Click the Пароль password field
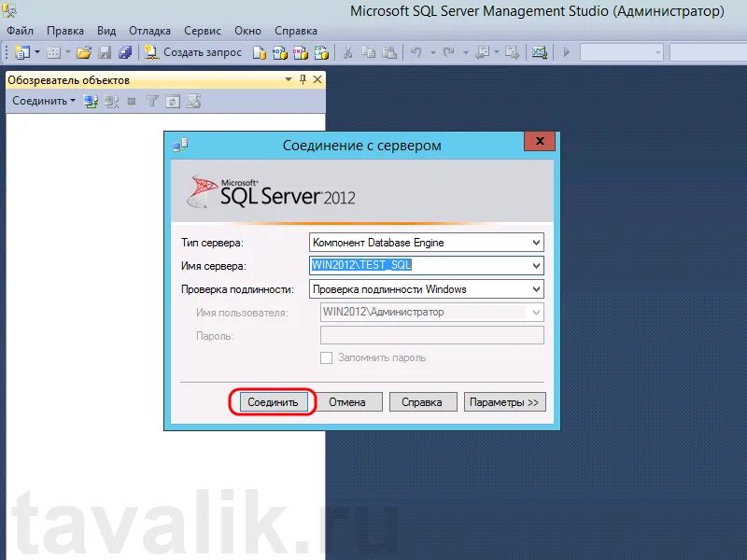Viewport: 747px width, 560px height. click(x=432, y=335)
